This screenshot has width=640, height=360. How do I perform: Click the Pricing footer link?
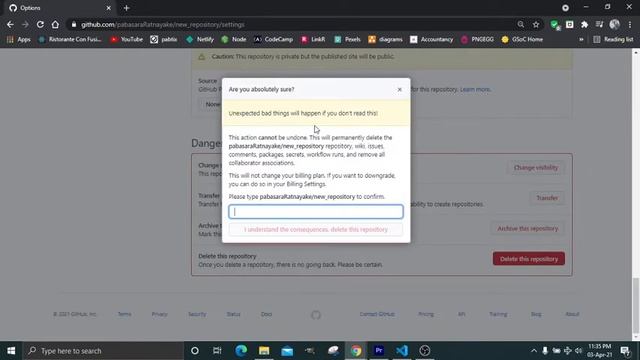(426, 314)
